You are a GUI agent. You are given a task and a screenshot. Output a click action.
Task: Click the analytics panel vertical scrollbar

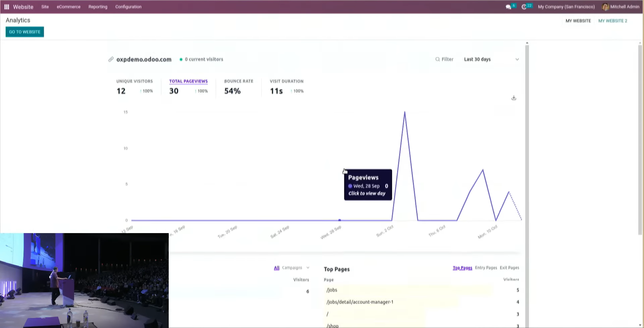(527, 184)
